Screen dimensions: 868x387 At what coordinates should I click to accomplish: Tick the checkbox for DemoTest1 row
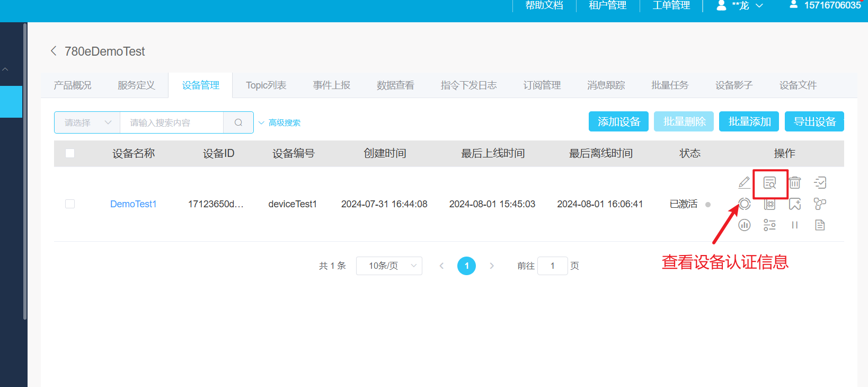coord(70,204)
